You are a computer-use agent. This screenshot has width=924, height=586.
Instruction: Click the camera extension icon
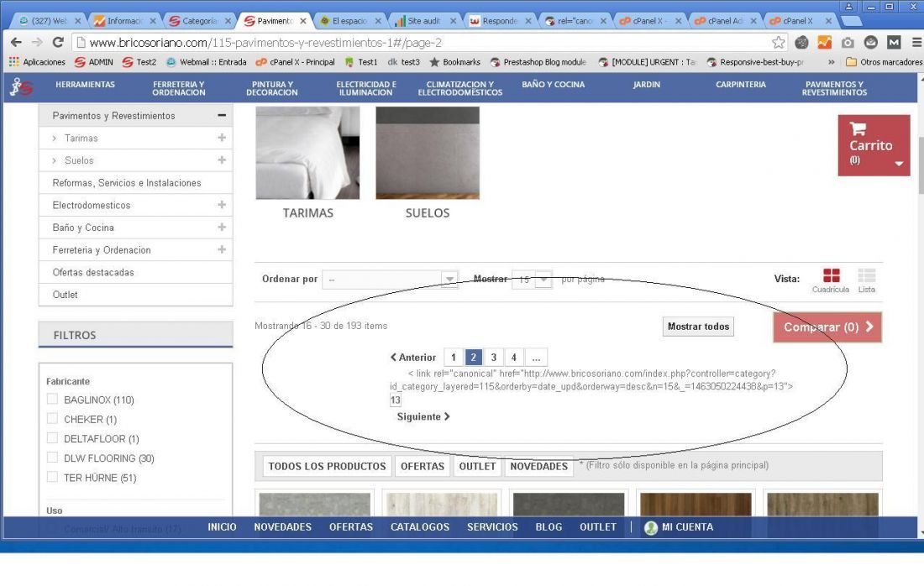[848, 43]
